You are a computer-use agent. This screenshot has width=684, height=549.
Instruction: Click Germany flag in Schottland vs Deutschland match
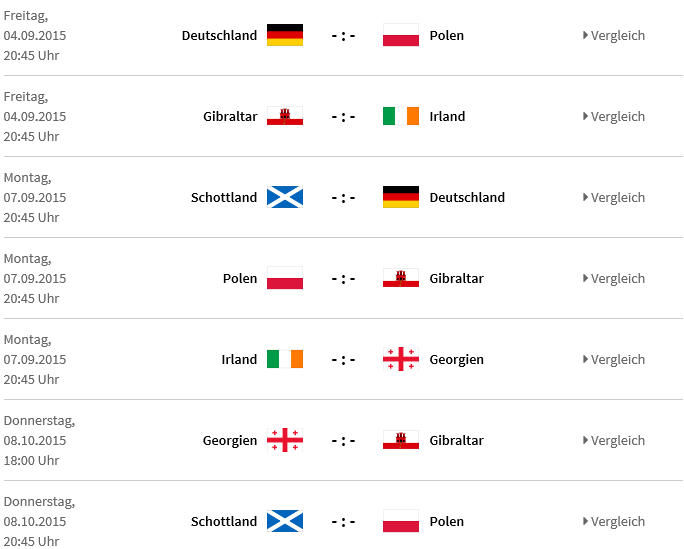click(x=401, y=197)
